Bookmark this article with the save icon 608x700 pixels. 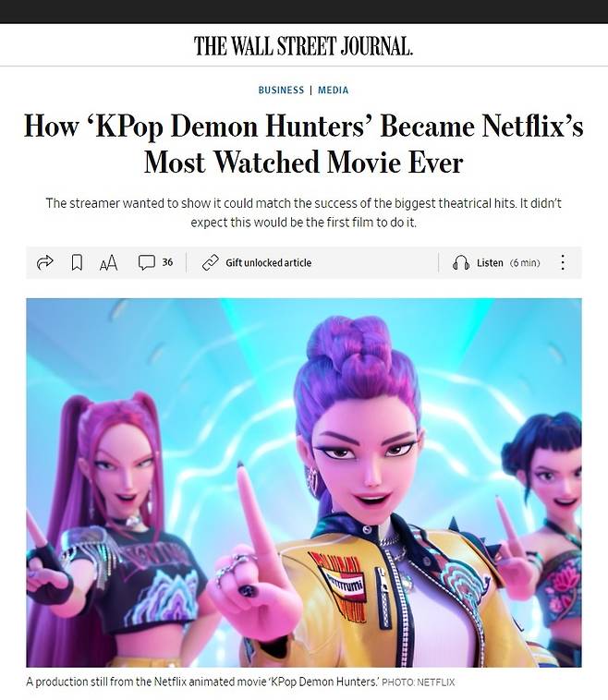click(x=77, y=262)
